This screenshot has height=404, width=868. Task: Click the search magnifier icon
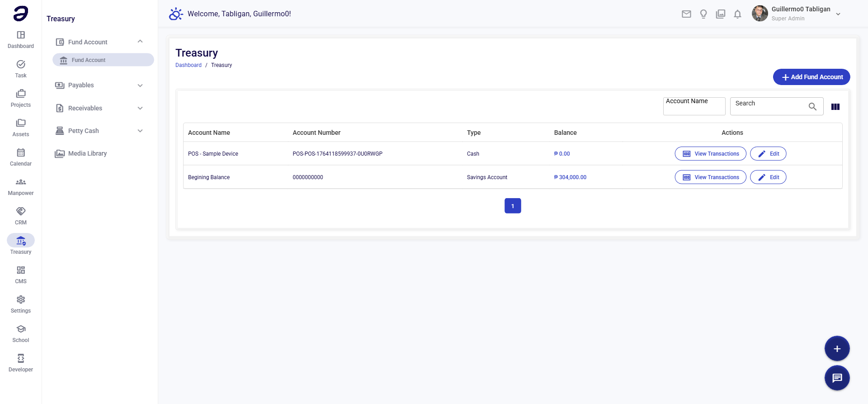[812, 107]
